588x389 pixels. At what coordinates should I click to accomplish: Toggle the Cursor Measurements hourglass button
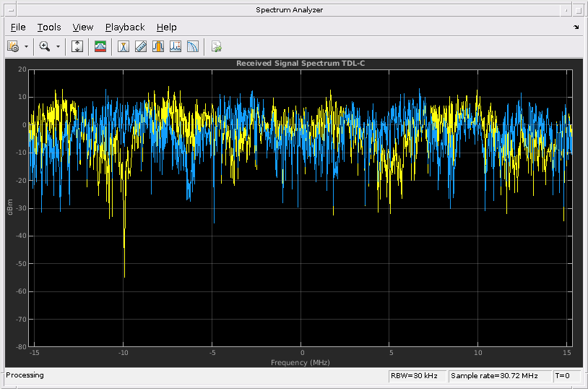tap(124, 46)
